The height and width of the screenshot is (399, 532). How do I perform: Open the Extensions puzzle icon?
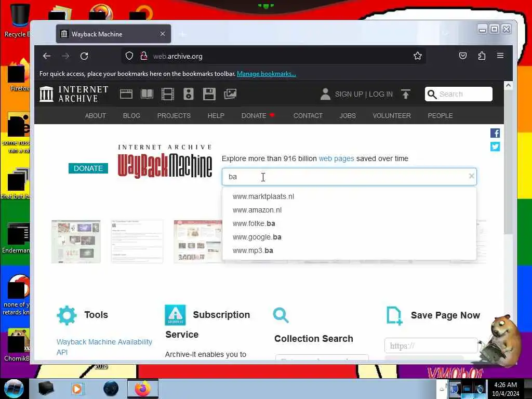(482, 56)
